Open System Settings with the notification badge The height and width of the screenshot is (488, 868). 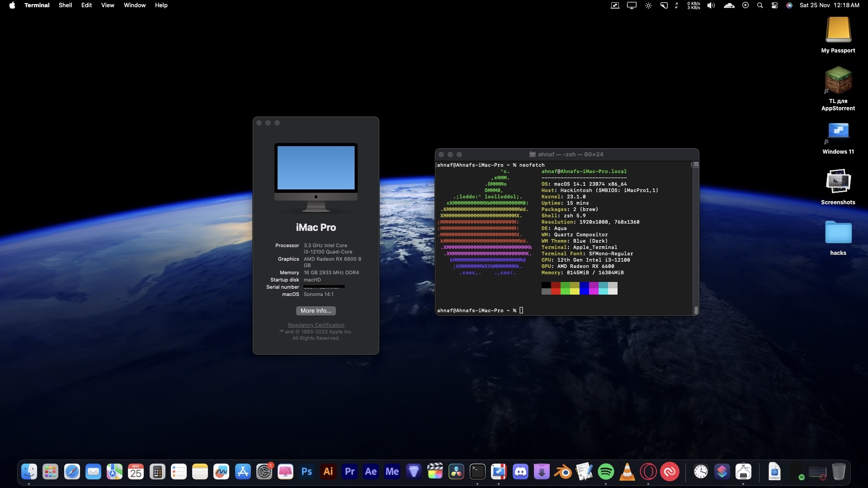click(x=264, y=472)
